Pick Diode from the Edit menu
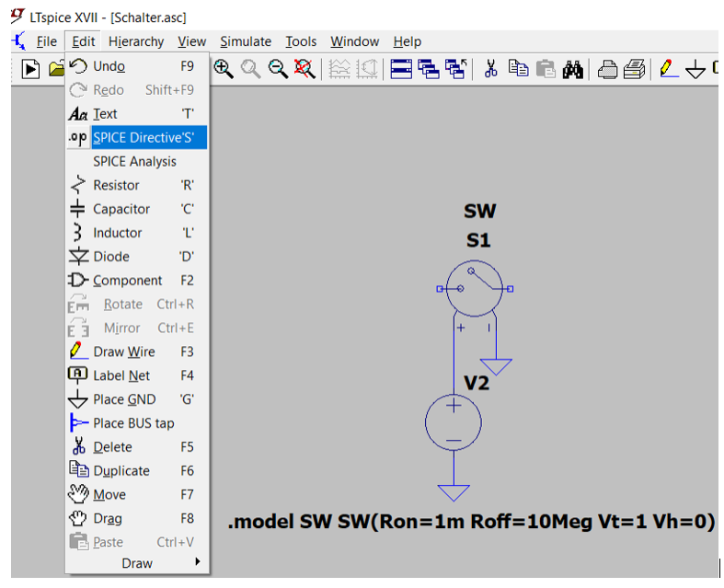This screenshot has height=588, width=724. click(137, 257)
